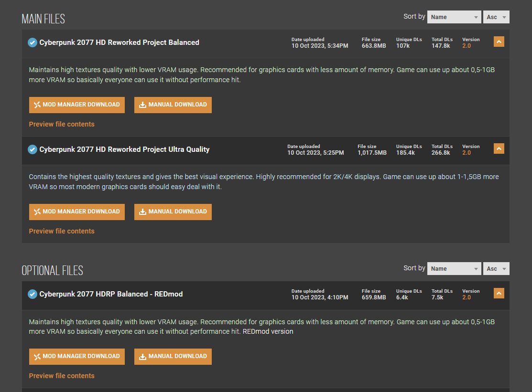Select title 'Cyberpunk 2077 HD Reworked Project Balanced'
This screenshot has width=532, height=392.
point(119,42)
